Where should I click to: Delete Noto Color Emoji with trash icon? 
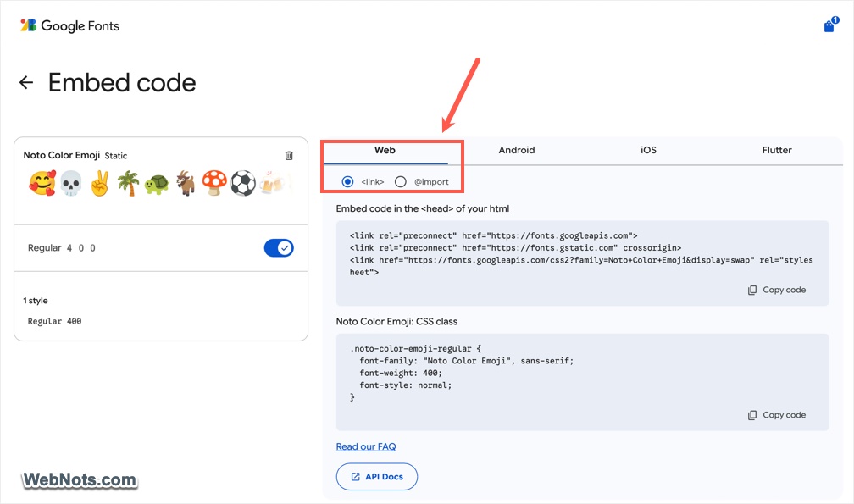(x=289, y=156)
